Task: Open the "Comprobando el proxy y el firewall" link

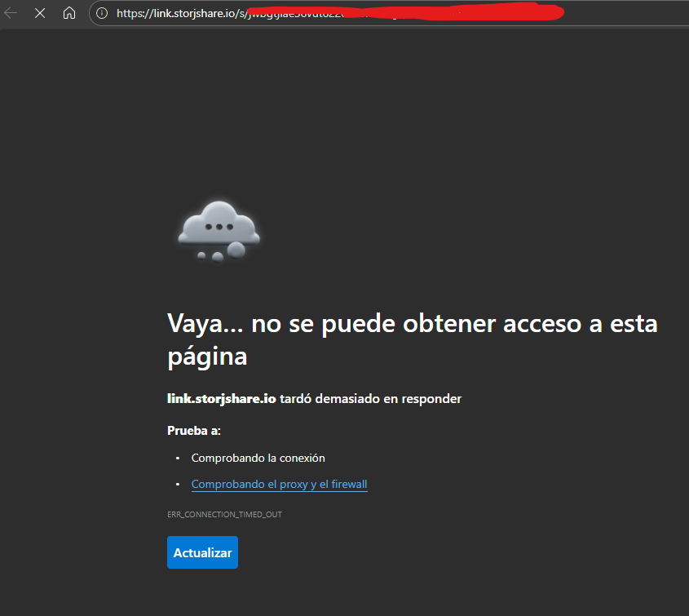Action: 279,485
